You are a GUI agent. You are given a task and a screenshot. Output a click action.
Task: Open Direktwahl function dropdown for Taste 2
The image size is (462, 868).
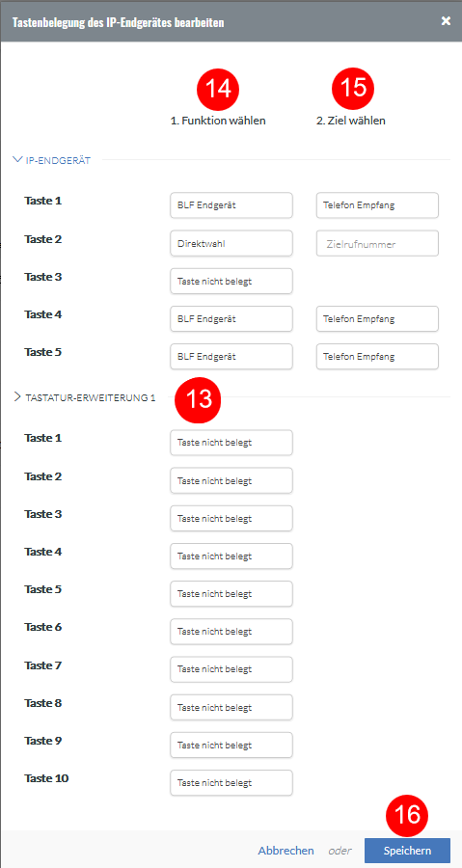point(231,243)
